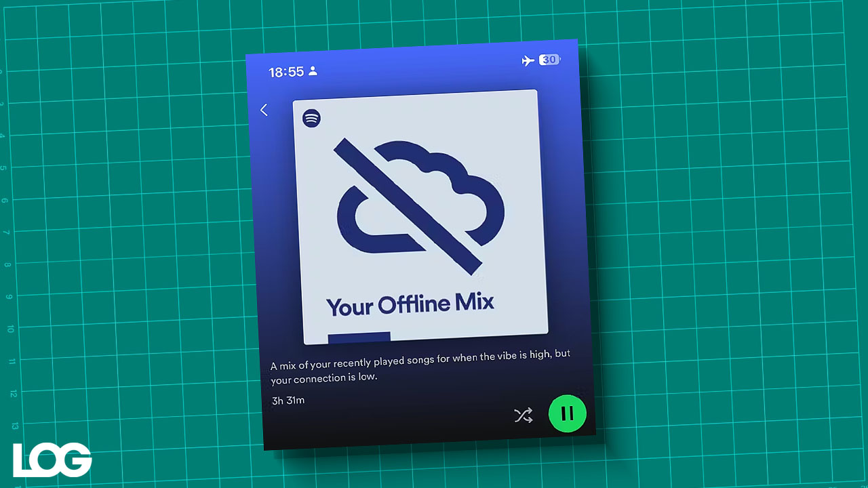Tap the person icon beside the clock
The height and width of the screenshot is (488, 868).
[x=313, y=70]
